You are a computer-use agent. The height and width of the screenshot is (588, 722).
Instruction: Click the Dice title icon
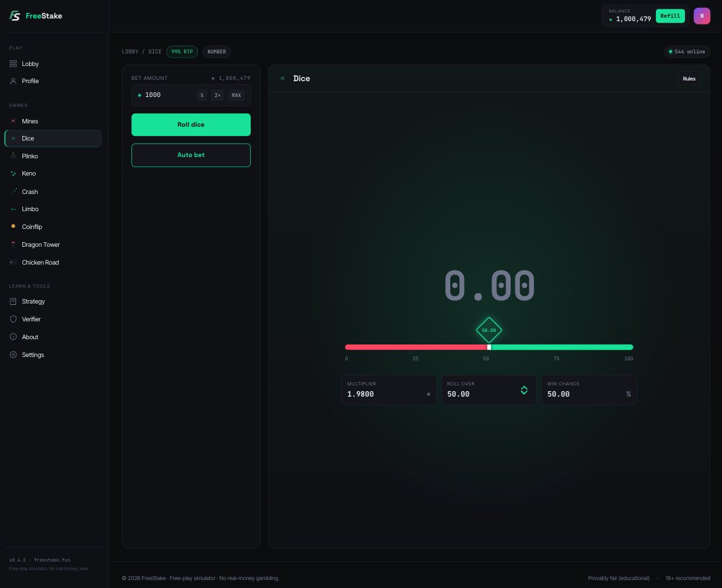[x=282, y=79]
